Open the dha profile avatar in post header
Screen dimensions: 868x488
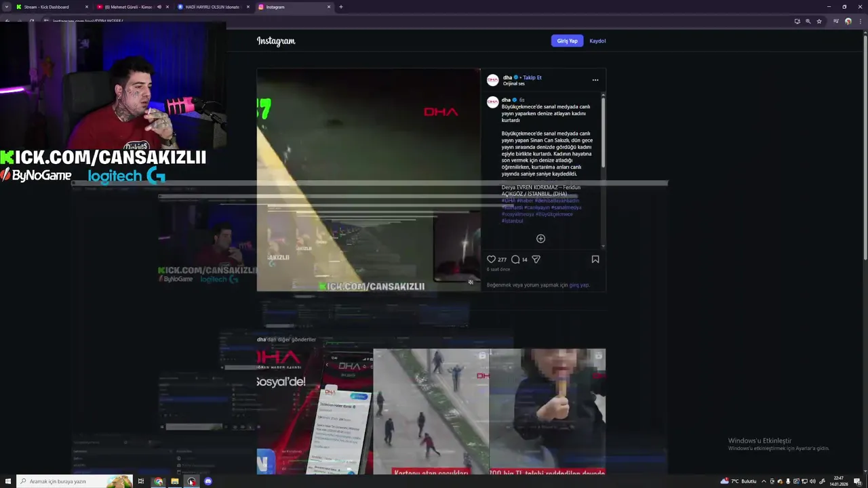(493, 80)
